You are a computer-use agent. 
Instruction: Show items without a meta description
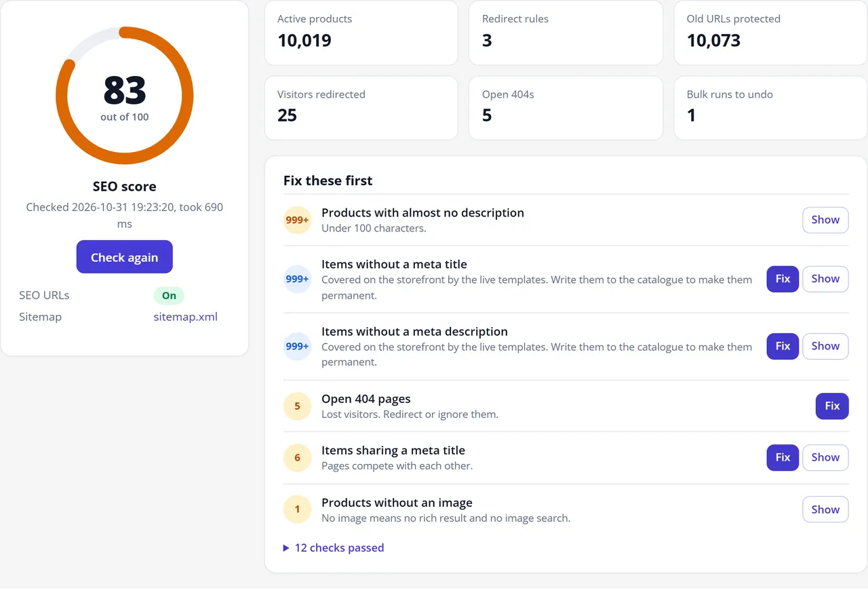(x=825, y=346)
